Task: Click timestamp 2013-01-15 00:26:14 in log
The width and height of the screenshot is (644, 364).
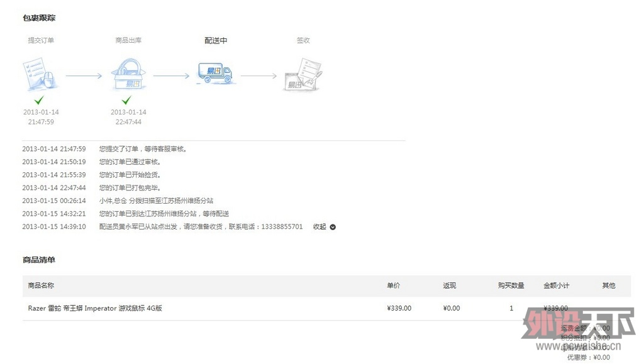Action: pos(54,201)
